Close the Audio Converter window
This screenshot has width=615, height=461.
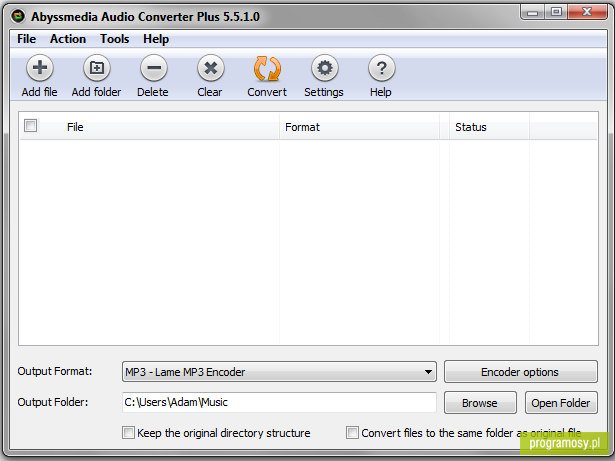tap(587, 12)
